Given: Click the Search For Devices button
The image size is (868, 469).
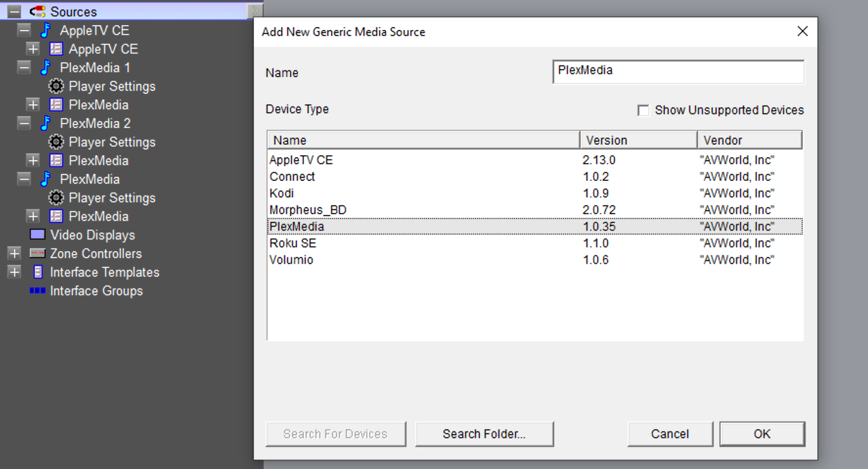Looking at the screenshot, I should [x=335, y=434].
